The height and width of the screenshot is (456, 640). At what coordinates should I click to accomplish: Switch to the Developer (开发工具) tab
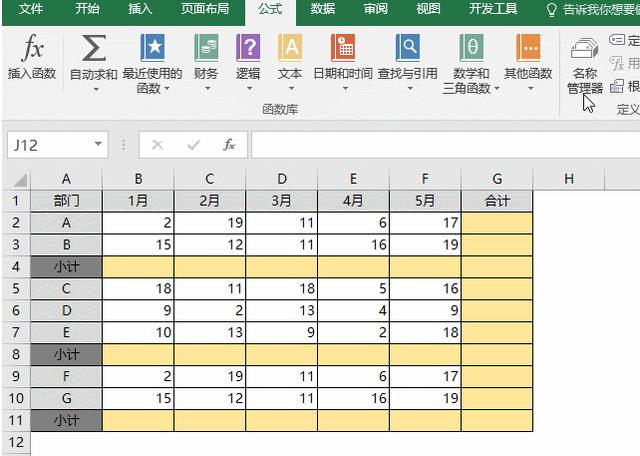(x=493, y=9)
